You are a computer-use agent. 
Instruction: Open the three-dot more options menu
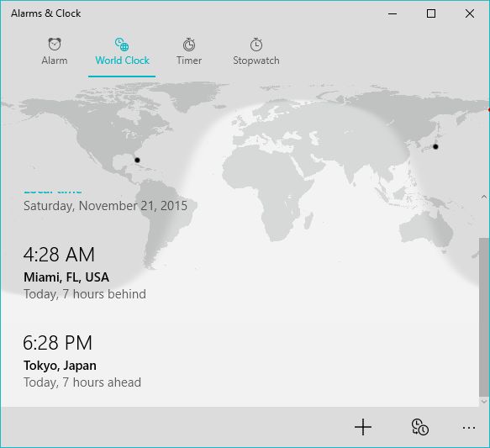click(469, 427)
